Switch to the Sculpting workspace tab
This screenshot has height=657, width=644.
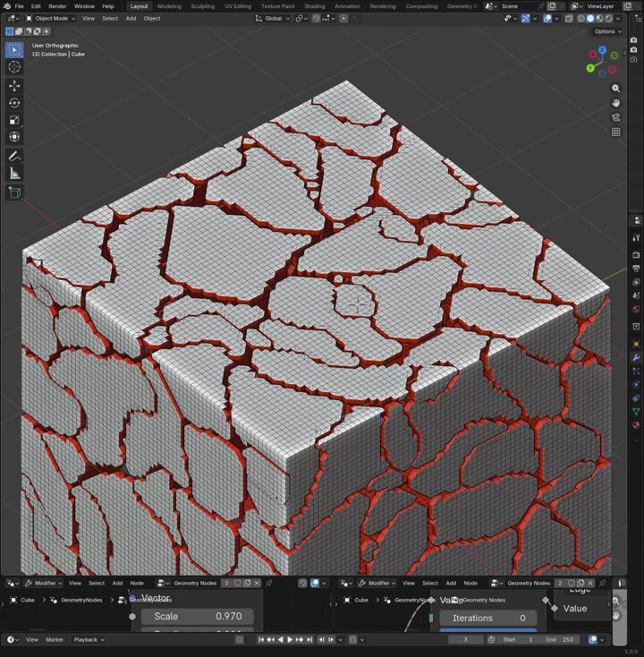click(203, 6)
